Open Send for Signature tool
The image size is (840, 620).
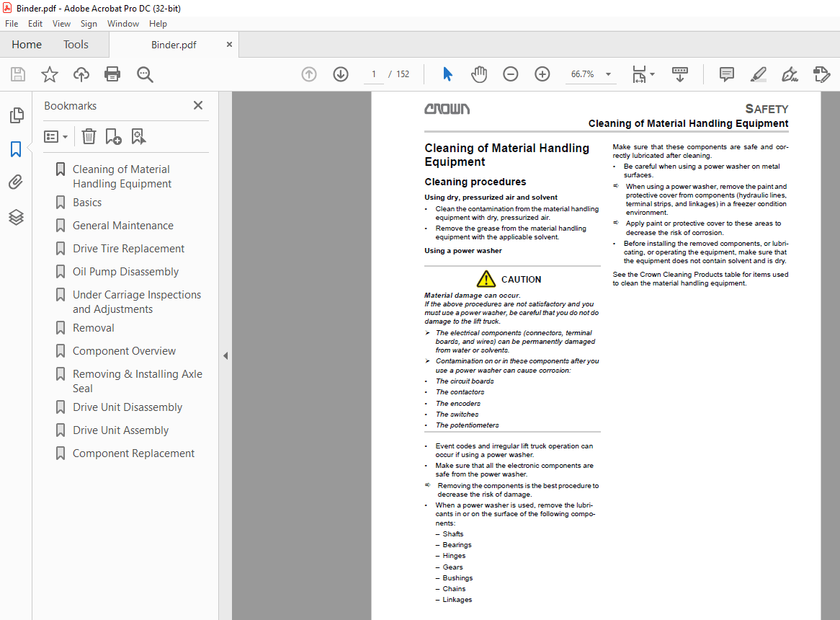822,74
